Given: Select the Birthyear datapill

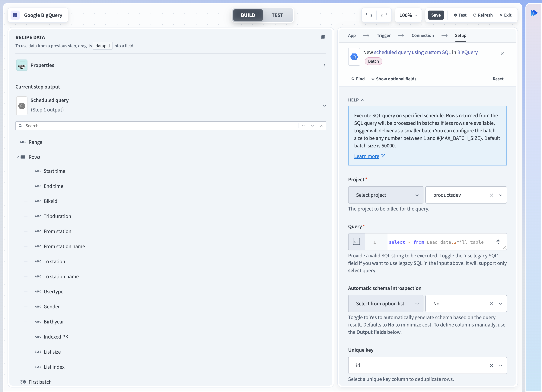Looking at the screenshot, I should coord(54,321).
